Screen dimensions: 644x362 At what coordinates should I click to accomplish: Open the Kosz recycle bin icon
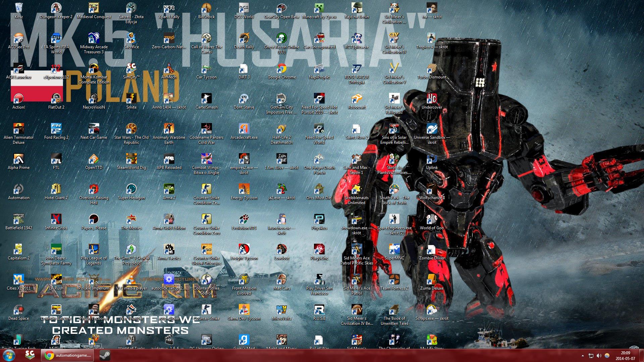(x=19, y=10)
